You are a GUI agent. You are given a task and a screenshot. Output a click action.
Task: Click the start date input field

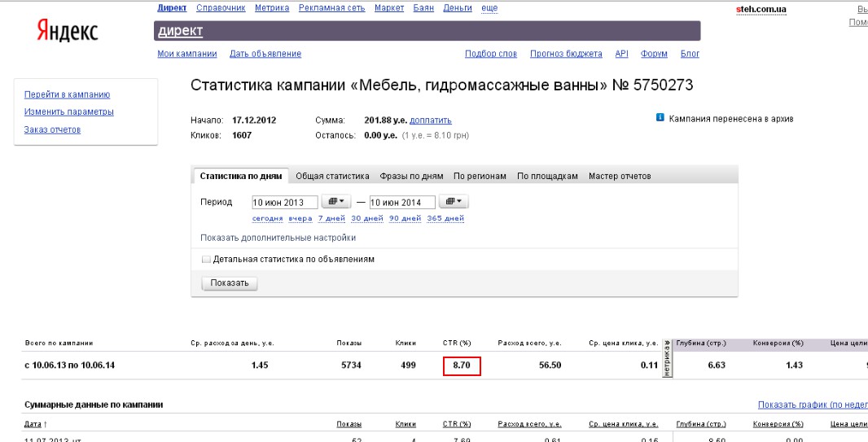(x=284, y=203)
